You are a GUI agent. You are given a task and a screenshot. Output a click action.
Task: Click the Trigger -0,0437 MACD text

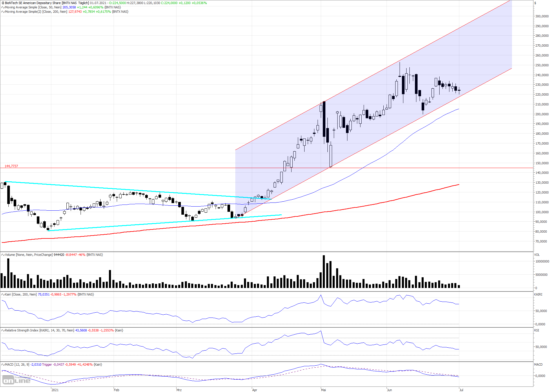(53, 364)
